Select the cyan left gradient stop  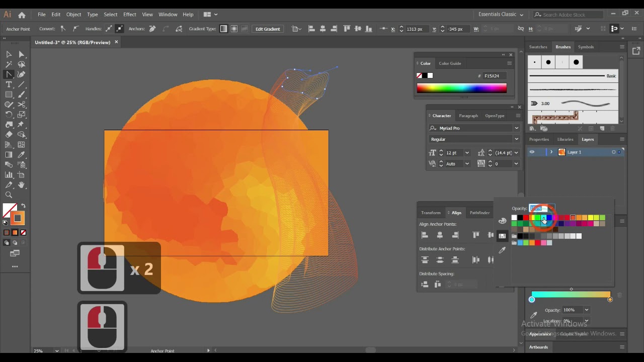pos(532,300)
